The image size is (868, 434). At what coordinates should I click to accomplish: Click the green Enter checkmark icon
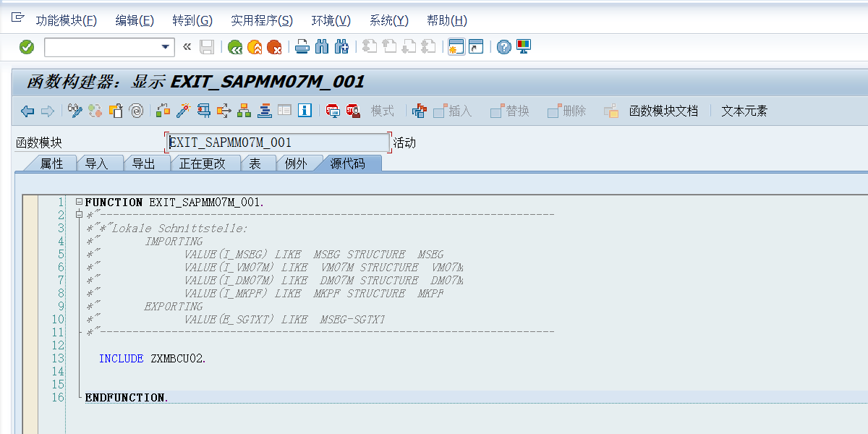(x=27, y=47)
